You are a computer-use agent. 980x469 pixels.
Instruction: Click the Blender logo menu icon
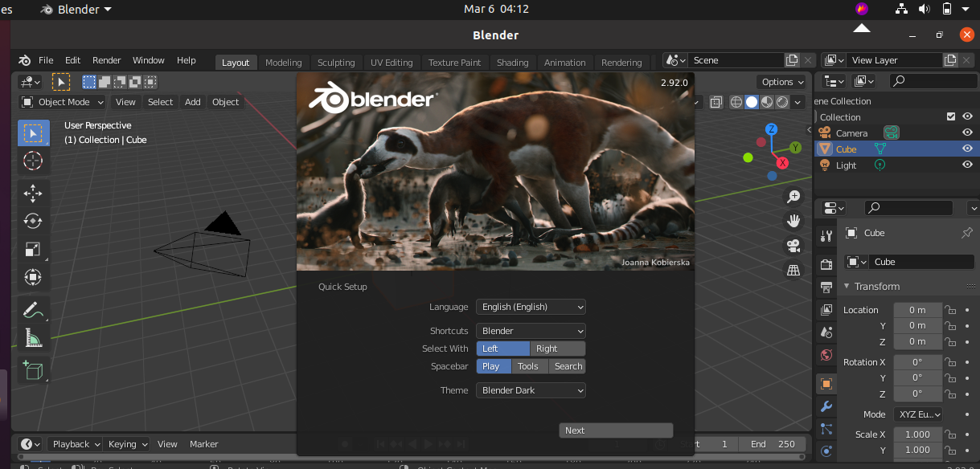[24, 60]
